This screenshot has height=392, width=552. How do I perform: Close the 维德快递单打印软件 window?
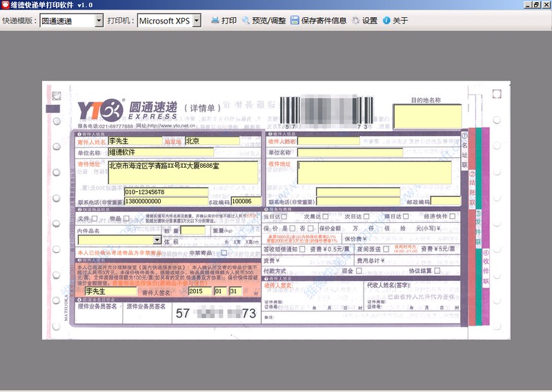click(x=545, y=5)
